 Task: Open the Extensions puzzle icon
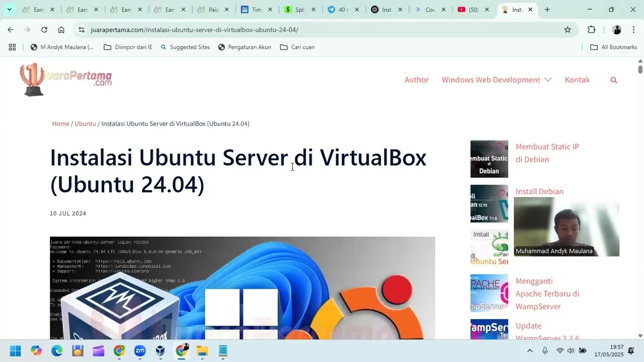point(592,30)
